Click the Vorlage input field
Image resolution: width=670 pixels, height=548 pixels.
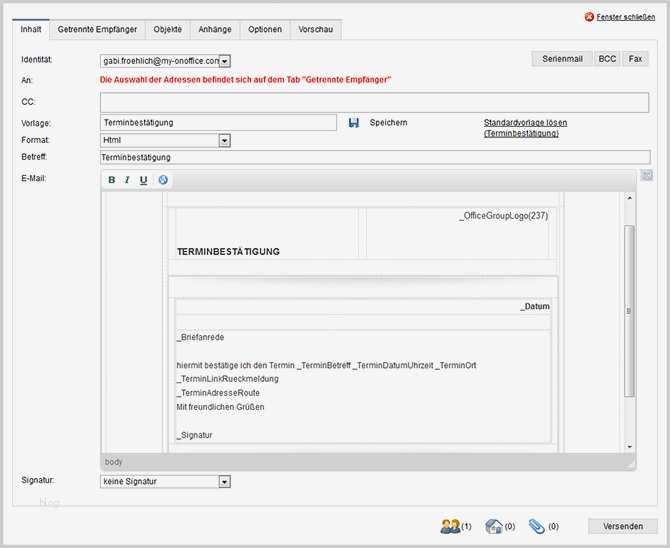(218, 123)
